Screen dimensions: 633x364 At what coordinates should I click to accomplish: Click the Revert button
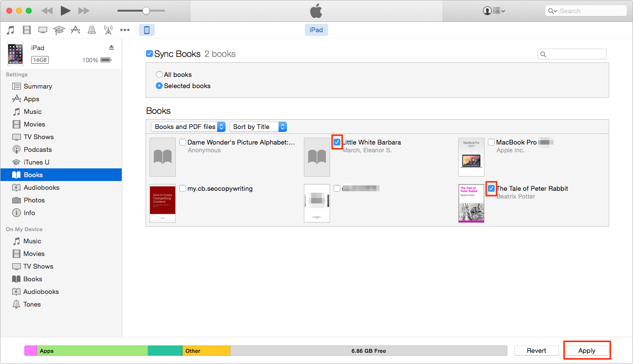click(536, 350)
